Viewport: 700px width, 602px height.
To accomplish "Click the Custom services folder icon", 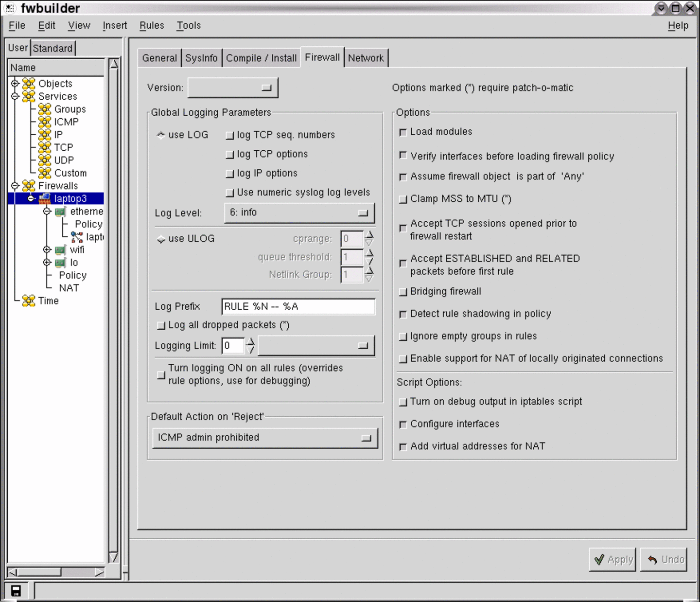I will coord(45,173).
